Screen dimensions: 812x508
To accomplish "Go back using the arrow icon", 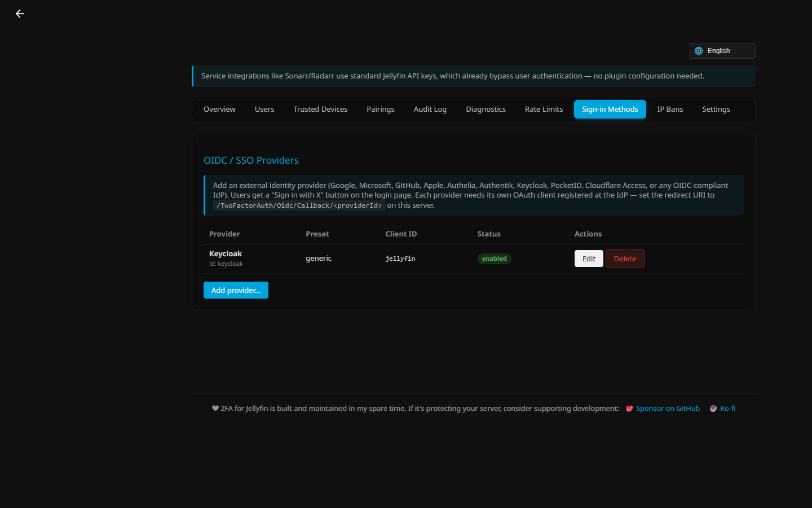I will (x=20, y=14).
